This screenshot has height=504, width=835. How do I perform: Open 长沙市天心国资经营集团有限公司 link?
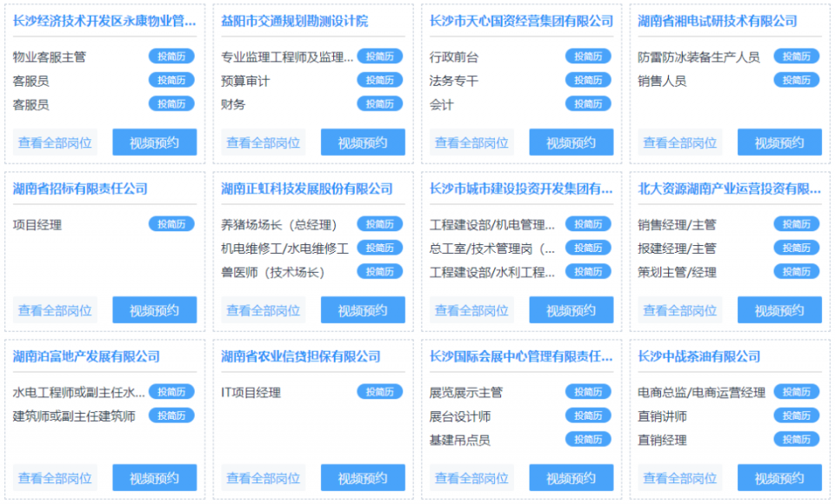click(521, 21)
